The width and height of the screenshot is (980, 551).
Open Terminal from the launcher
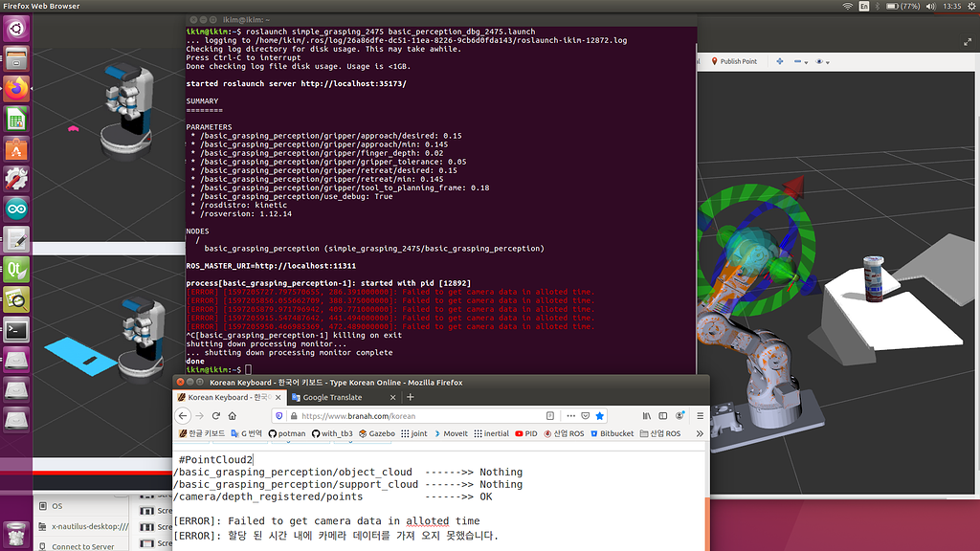(16, 329)
